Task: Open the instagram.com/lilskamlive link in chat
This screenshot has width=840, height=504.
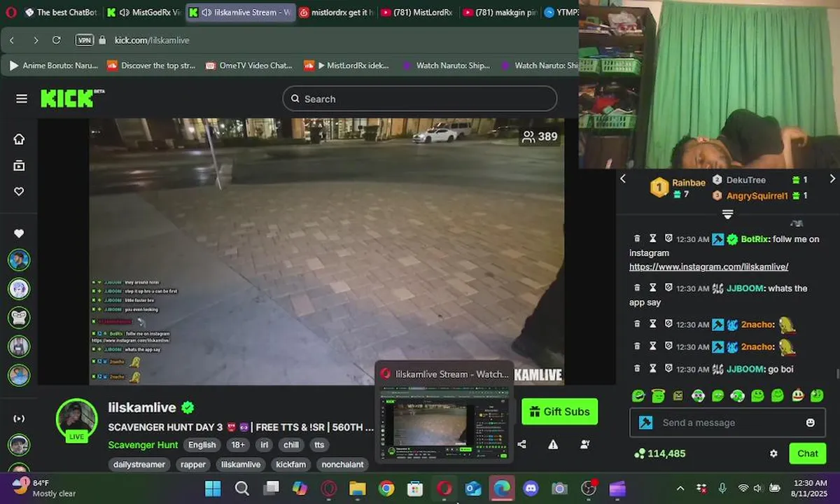Action: pos(708,267)
